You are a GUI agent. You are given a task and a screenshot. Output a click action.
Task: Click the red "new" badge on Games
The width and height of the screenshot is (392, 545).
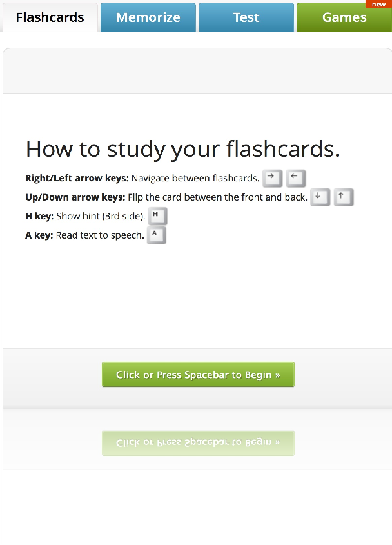pos(379,5)
